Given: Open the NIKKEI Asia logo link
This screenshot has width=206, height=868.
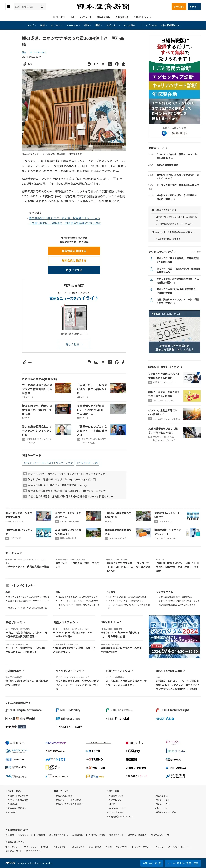Looking at the screenshot, I should click(x=165, y=718).
